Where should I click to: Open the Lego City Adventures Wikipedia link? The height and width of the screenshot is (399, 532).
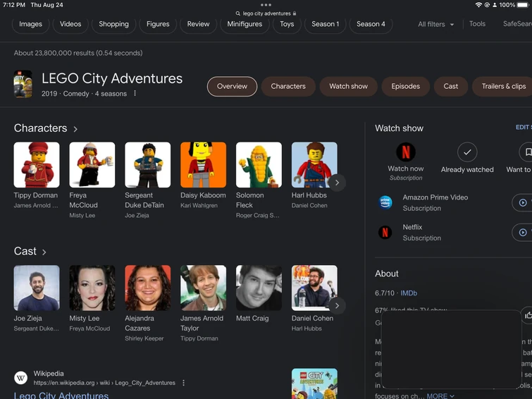[61, 395]
